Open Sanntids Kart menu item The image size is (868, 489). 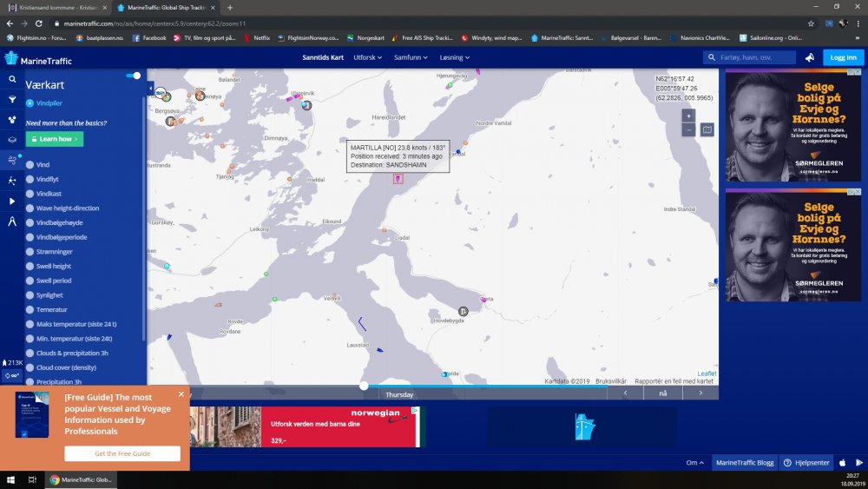[323, 57]
